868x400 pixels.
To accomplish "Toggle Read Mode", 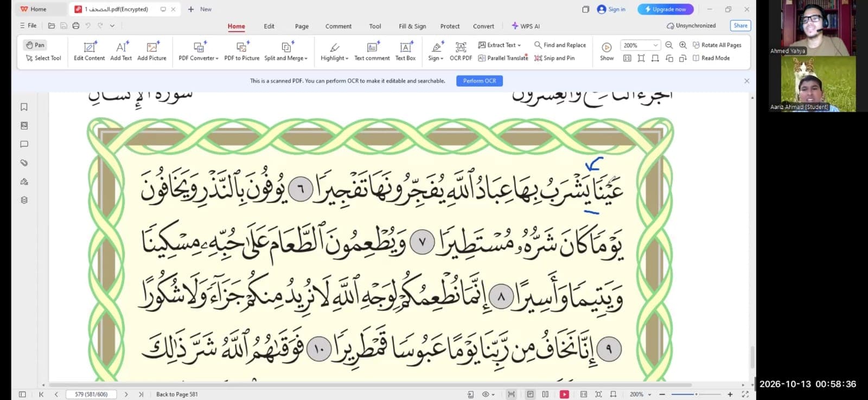I will pyautogui.click(x=711, y=58).
